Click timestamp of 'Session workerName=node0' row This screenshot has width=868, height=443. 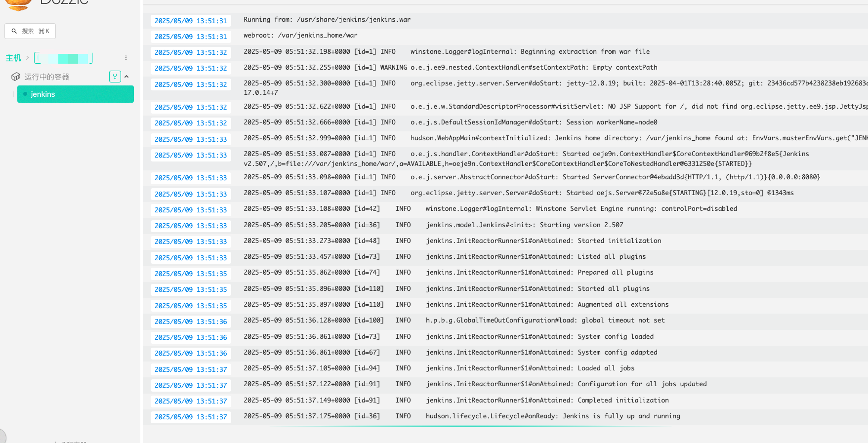tap(191, 123)
